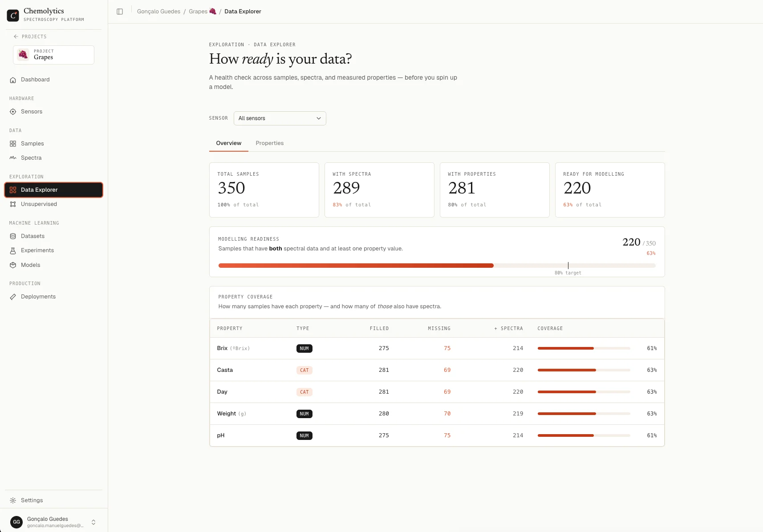Click filled value 280 in Weight row
The image size is (763, 532).
tap(384, 414)
